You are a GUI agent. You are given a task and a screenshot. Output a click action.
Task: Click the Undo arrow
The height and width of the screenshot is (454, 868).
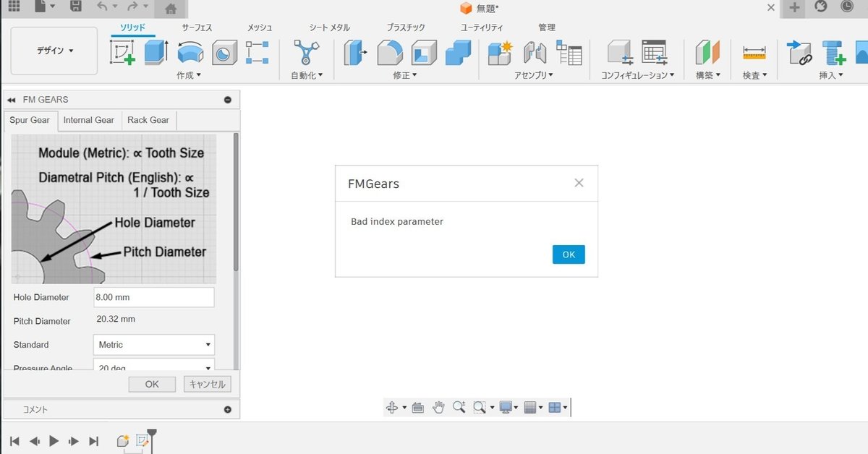pyautogui.click(x=102, y=7)
